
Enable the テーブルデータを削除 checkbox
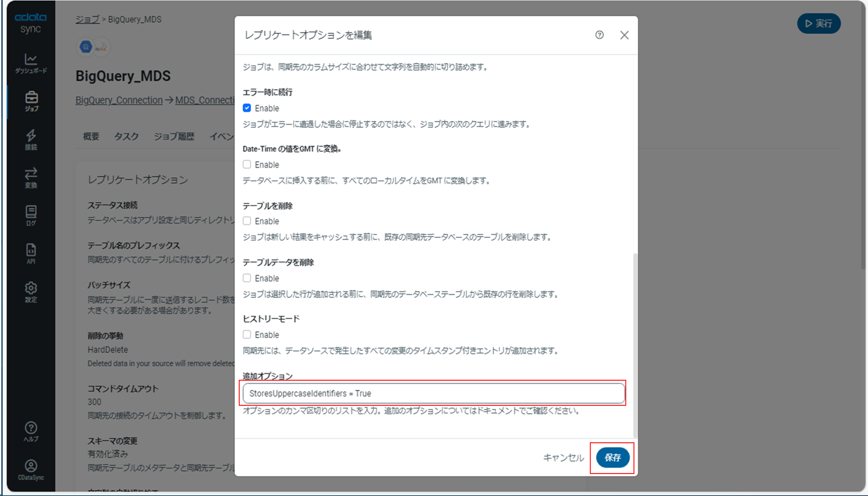(246, 278)
